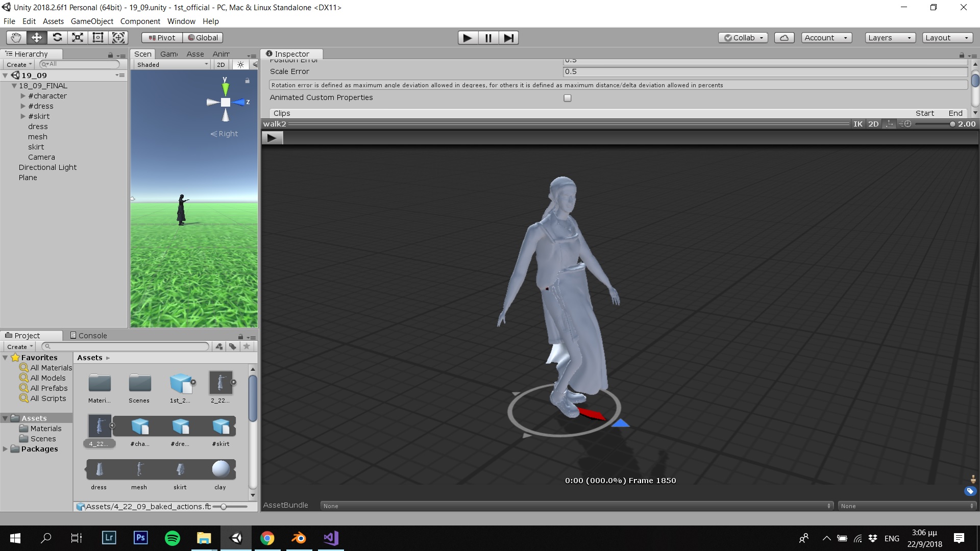
Task: Open the GameObject menu
Action: pos(92,21)
